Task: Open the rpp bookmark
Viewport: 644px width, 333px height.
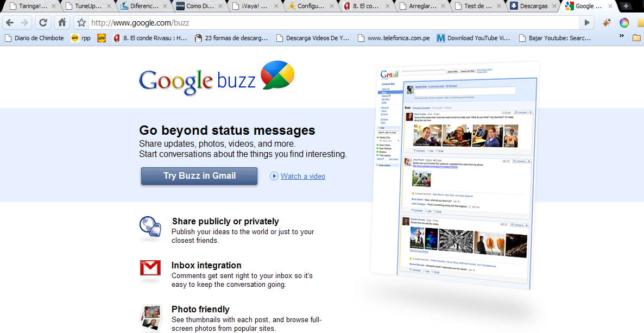Action: pyautogui.click(x=81, y=38)
